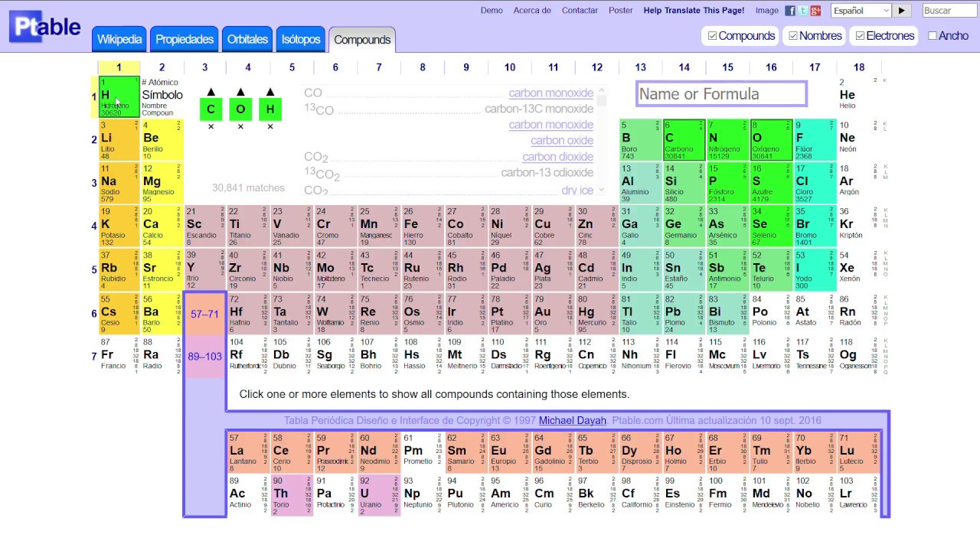The image size is (980, 551).
Task: Select the Oro Au element cell
Action: pyautogui.click(x=554, y=314)
